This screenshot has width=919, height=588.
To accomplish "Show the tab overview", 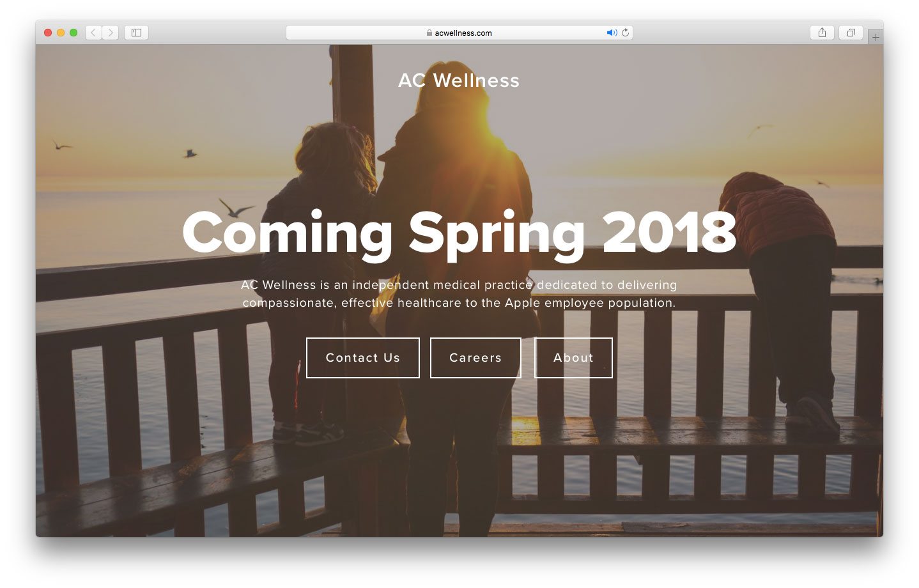I will [x=851, y=33].
